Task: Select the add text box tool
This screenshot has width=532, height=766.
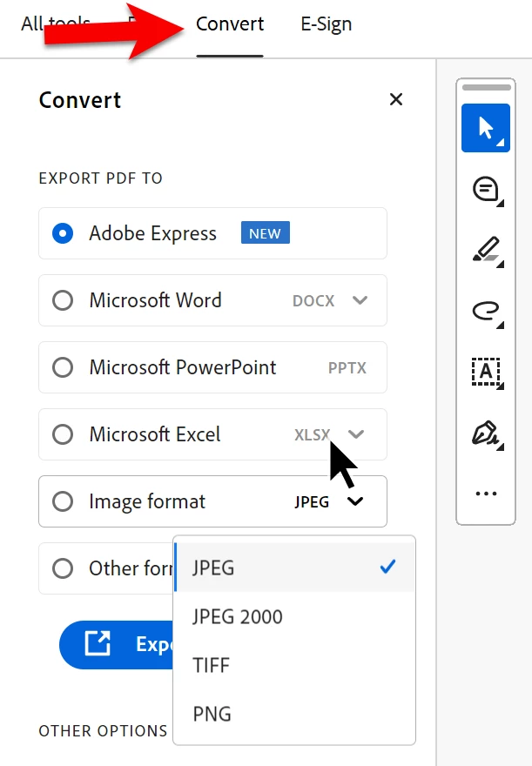Action: click(486, 372)
